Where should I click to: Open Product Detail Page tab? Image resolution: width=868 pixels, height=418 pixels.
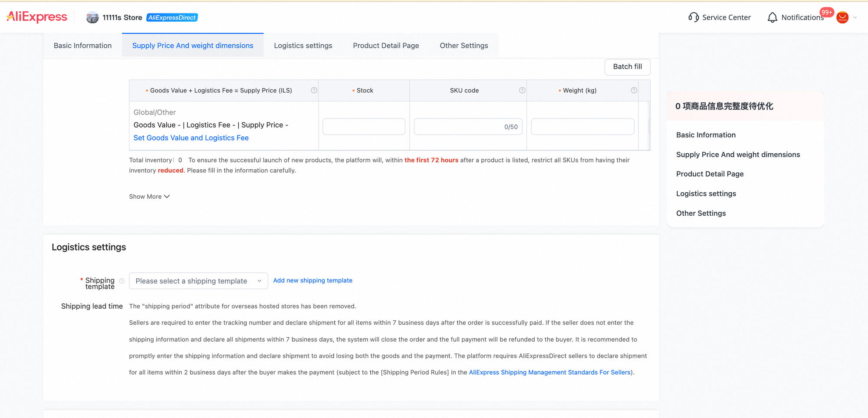pyautogui.click(x=386, y=46)
